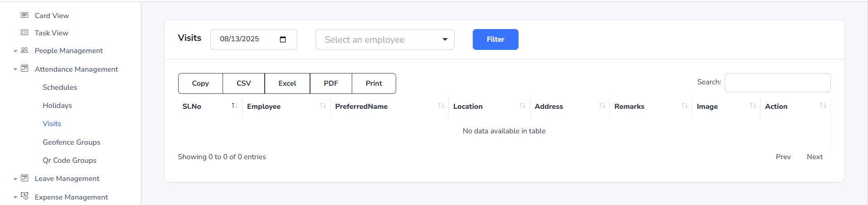Click the People Management icon
Image resolution: width=868 pixels, height=205 pixels.
[x=24, y=50]
